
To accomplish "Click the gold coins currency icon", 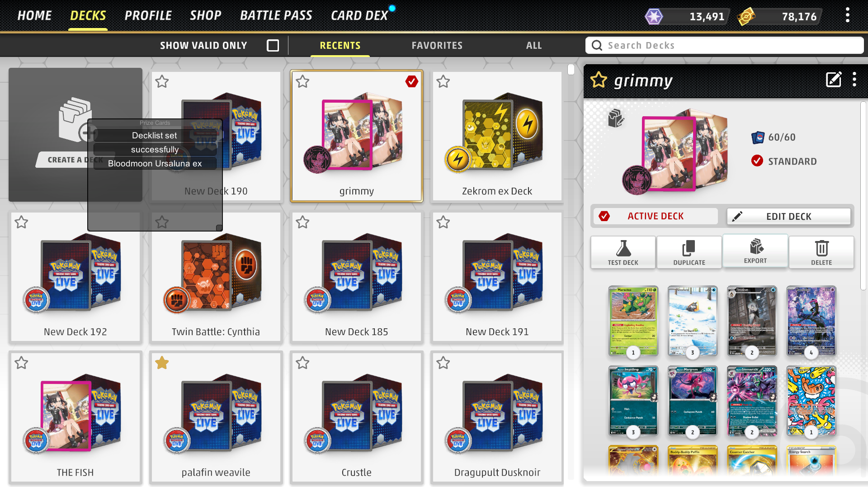I will (746, 17).
